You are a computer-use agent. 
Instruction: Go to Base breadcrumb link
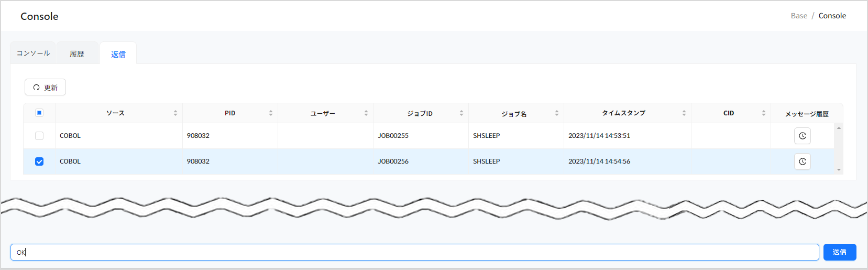click(x=798, y=16)
